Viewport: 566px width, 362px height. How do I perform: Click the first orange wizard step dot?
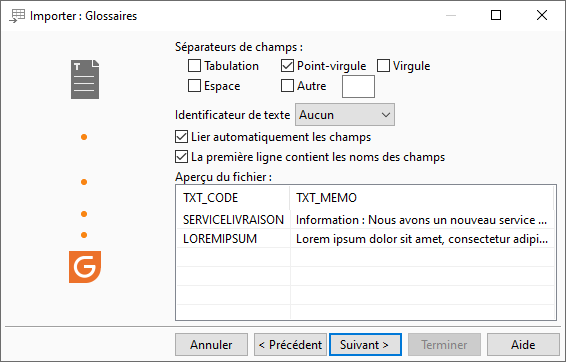click(x=84, y=137)
